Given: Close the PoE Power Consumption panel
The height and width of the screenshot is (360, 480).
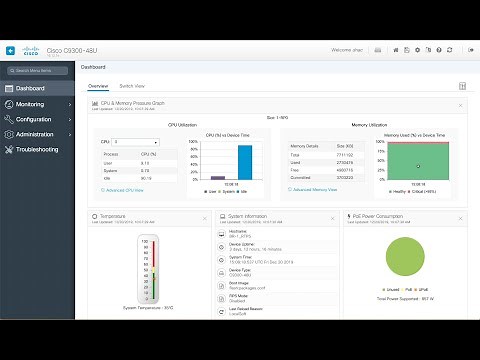Looking at the screenshot, I should [x=460, y=219].
